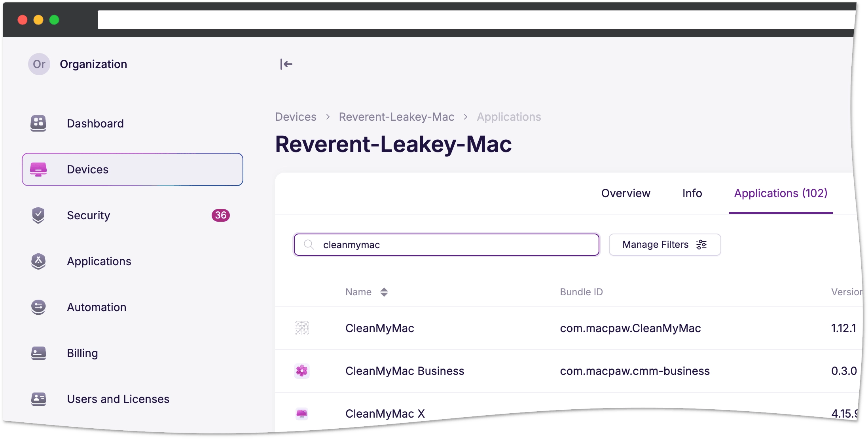Switch to the Info tab
This screenshot has width=868, height=439.
tap(692, 193)
